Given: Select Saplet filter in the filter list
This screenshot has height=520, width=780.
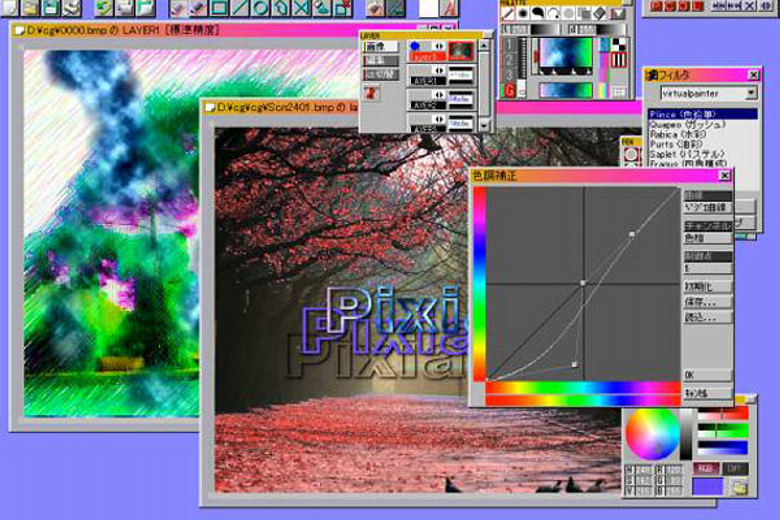Looking at the screenshot, I should point(702,154).
